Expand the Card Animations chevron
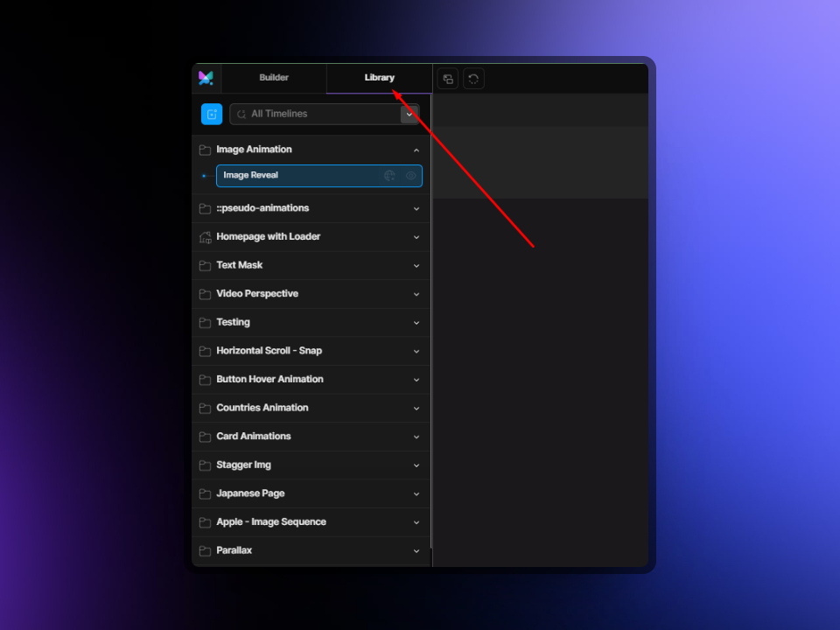 tap(416, 437)
